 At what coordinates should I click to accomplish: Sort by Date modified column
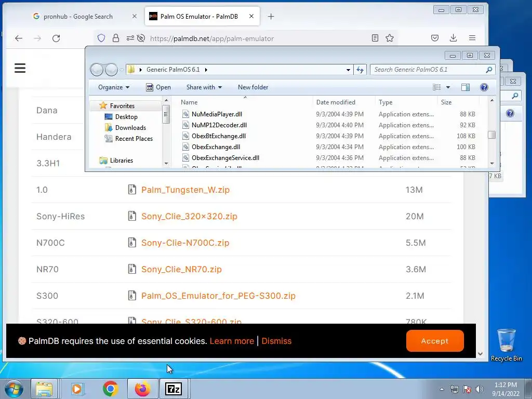(336, 102)
